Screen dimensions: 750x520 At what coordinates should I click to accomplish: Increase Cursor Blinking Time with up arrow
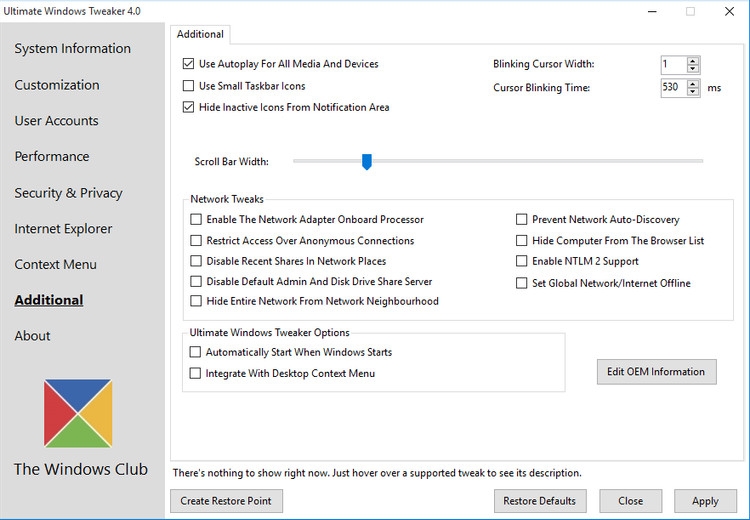(693, 84)
